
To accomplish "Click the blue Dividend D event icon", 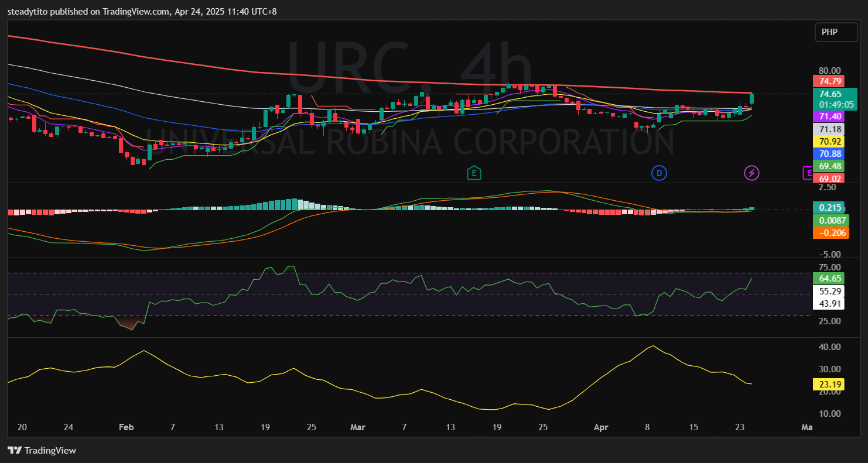I will 659,173.
